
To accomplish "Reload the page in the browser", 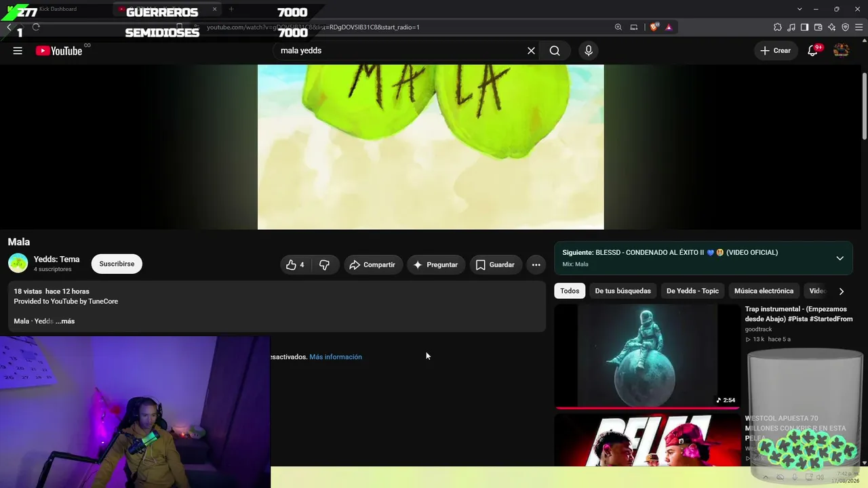I will click(x=36, y=27).
